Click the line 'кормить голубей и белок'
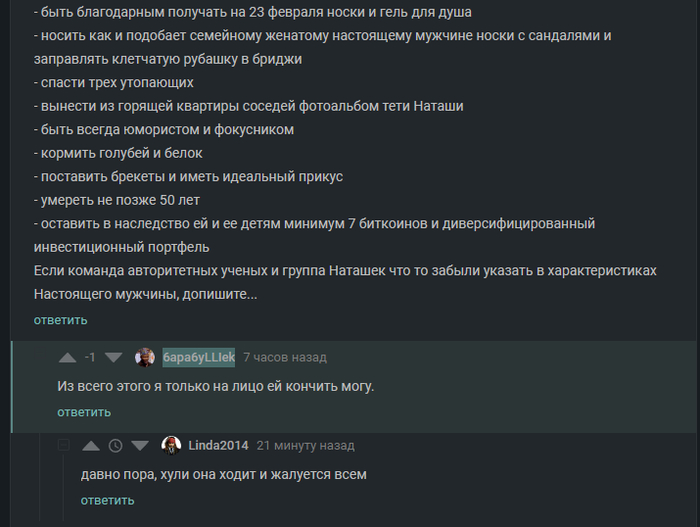The height and width of the screenshot is (527, 700). click(120, 153)
